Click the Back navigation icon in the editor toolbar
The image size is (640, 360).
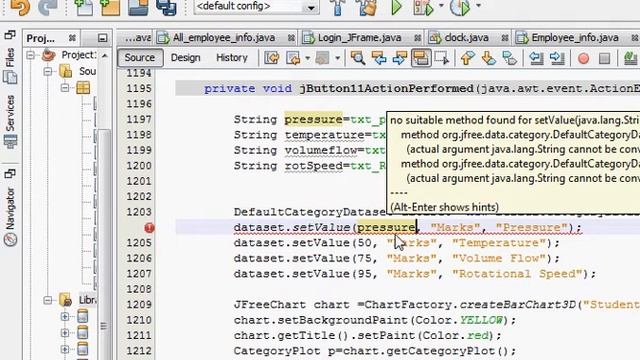(x=293, y=58)
